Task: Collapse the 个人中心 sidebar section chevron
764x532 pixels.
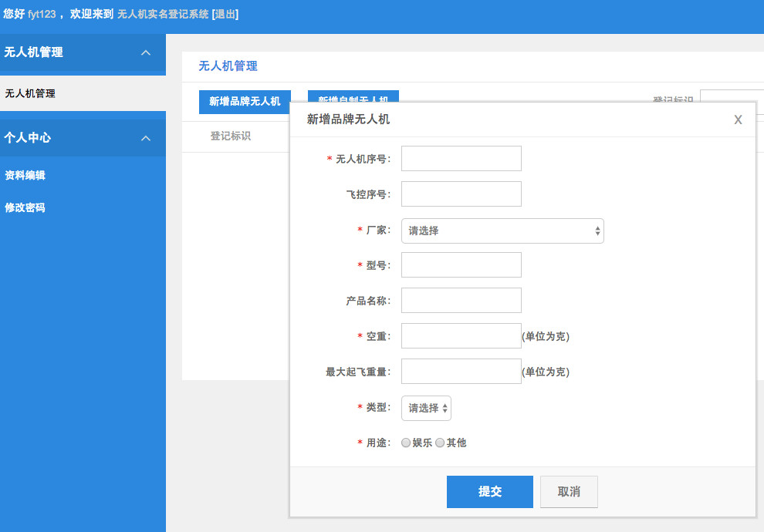Action: point(146,138)
